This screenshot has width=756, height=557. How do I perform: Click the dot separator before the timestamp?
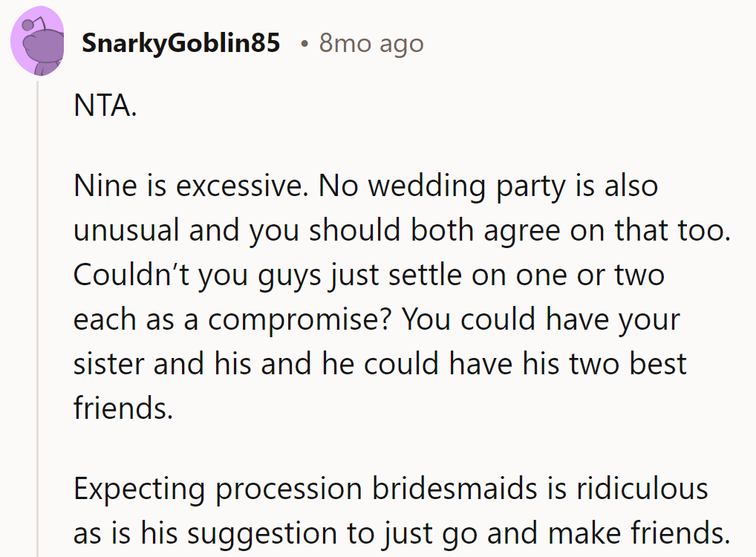(304, 45)
